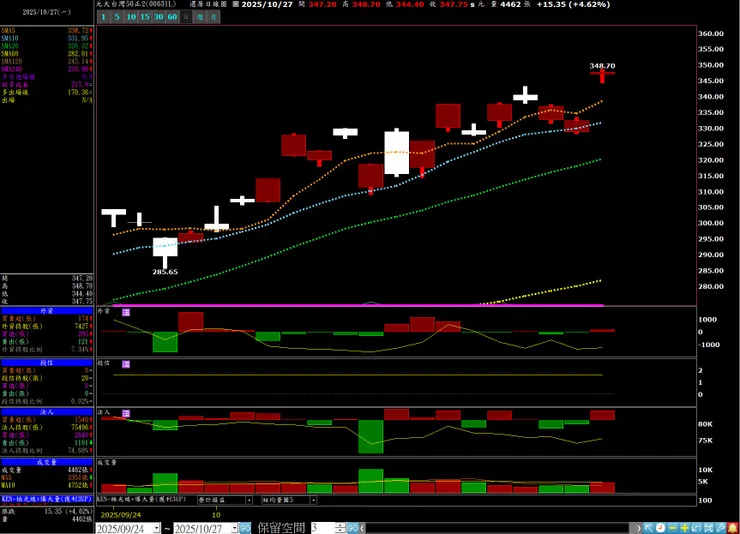This screenshot has height=534, width=740.
Task: Click the icon left of the bell
Action: 721,528
